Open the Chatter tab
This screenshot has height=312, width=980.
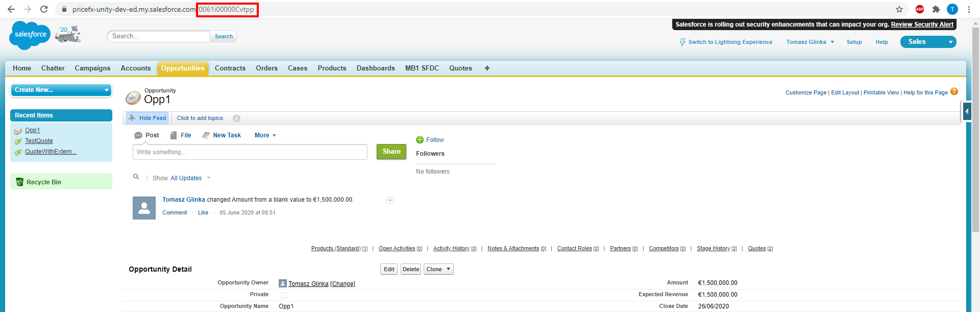click(x=53, y=68)
